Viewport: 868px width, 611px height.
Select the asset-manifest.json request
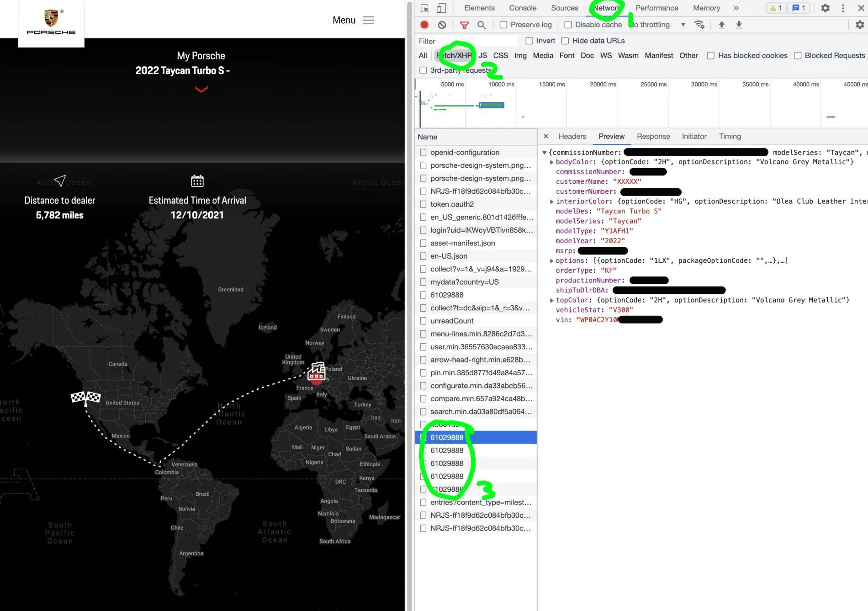click(x=476, y=243)
